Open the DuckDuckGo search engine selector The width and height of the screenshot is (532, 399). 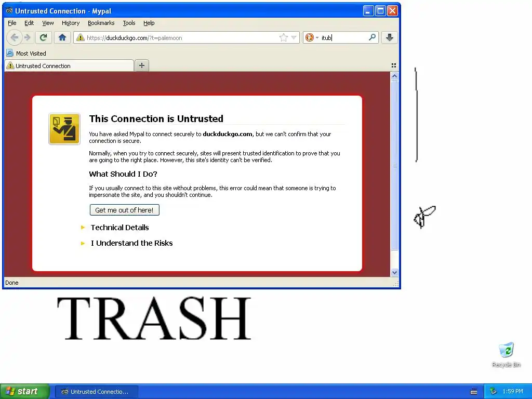click(x=312, y=37)
